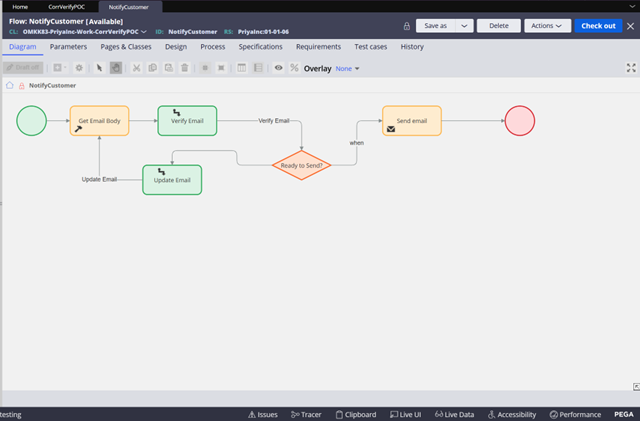Activate the hand pan tool
The height and width of the screenshot is (421, 640).
116,68
